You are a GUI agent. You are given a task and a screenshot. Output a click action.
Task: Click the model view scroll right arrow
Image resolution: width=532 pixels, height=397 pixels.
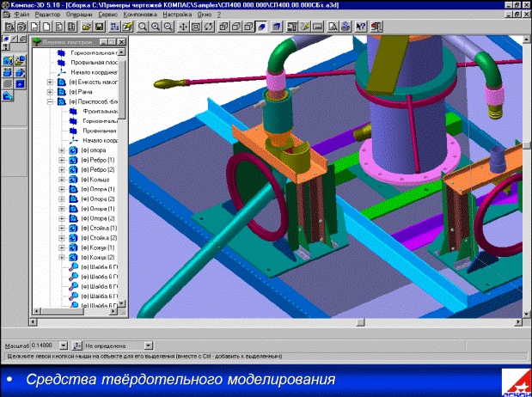[x=518, y=322]
